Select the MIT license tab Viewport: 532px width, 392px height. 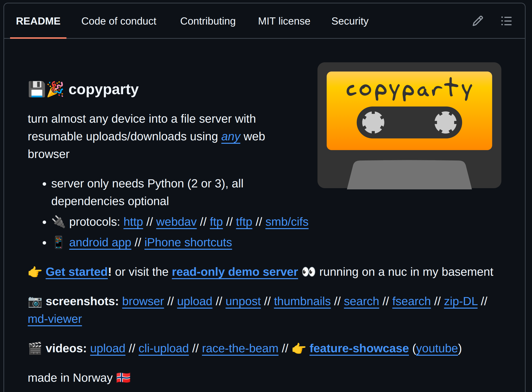tap(284, 21)
